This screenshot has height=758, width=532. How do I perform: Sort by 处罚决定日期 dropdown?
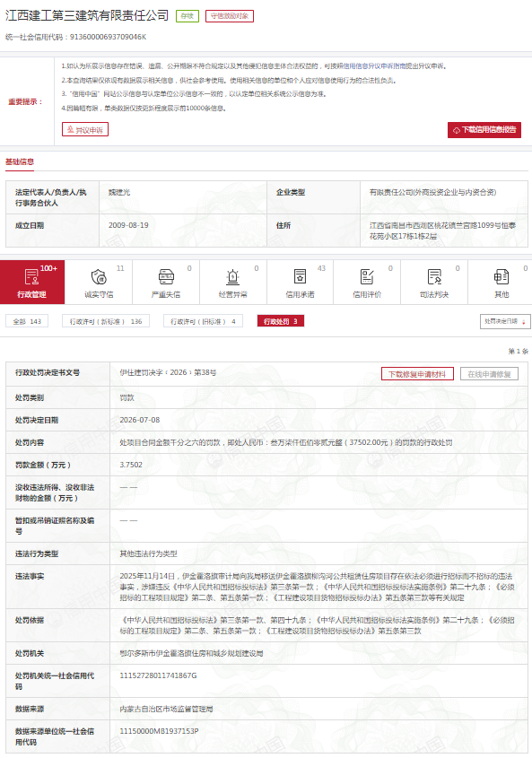[x=505, y=321]
